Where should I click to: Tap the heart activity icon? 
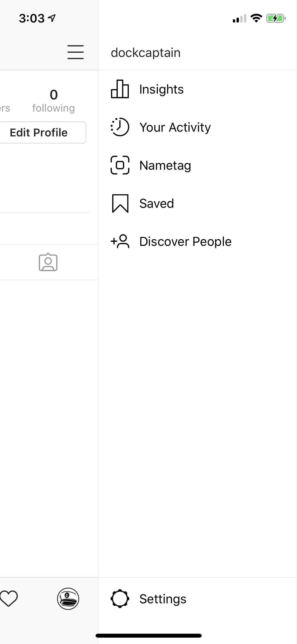click(9, 598)
